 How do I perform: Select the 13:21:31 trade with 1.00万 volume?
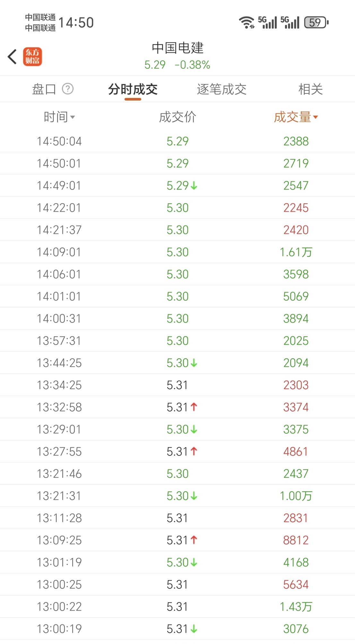coord(177,496)
